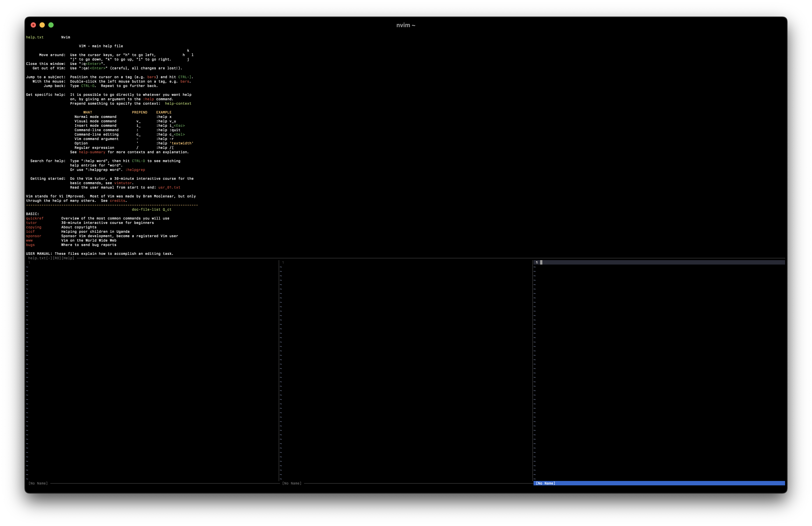Follow the help-context tag
The image size is (812, 526).
click(179, 103)
